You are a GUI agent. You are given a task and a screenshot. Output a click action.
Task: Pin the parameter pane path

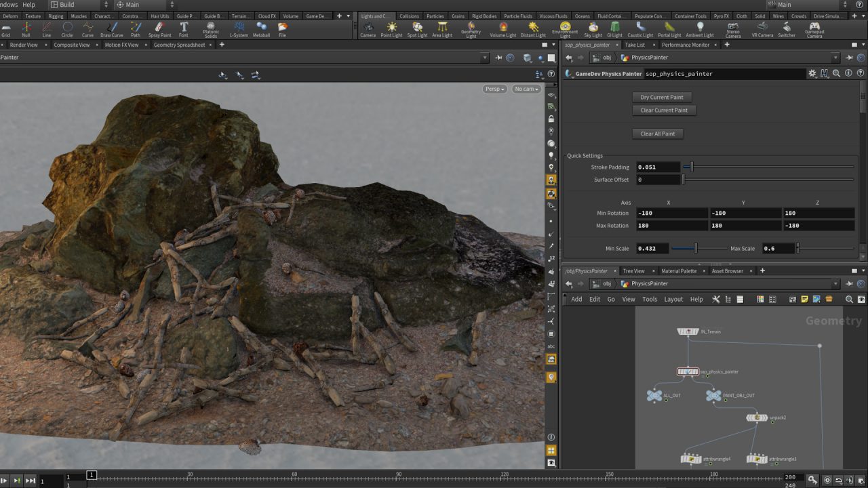tap(848, 58)
